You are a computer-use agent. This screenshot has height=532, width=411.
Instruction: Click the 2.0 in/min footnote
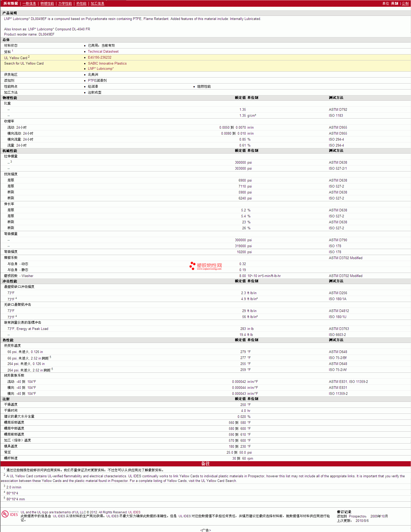(x=14, y=487)
